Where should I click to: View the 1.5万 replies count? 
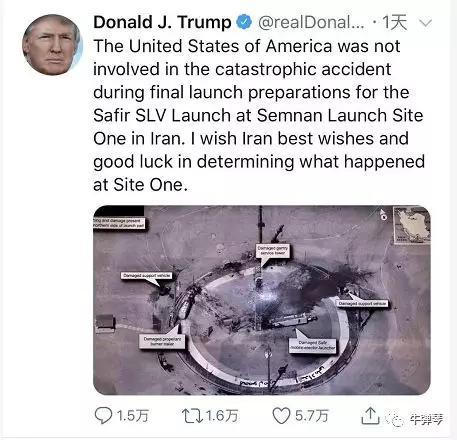point(133,416)
